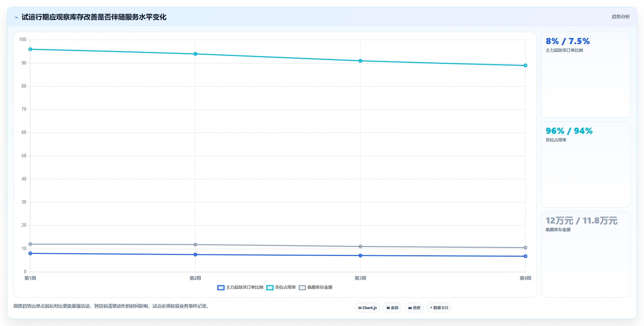Select the blue 缺货订单比例 point at 第4周
This screenshot has width=644, height=326.
pos(525,256)
